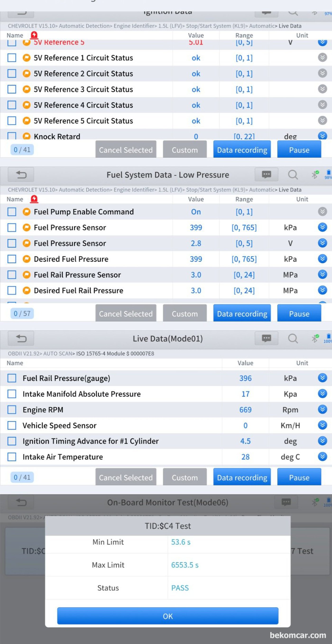Expand the Intake Air Temperature row arrow

tap(322, 457)
